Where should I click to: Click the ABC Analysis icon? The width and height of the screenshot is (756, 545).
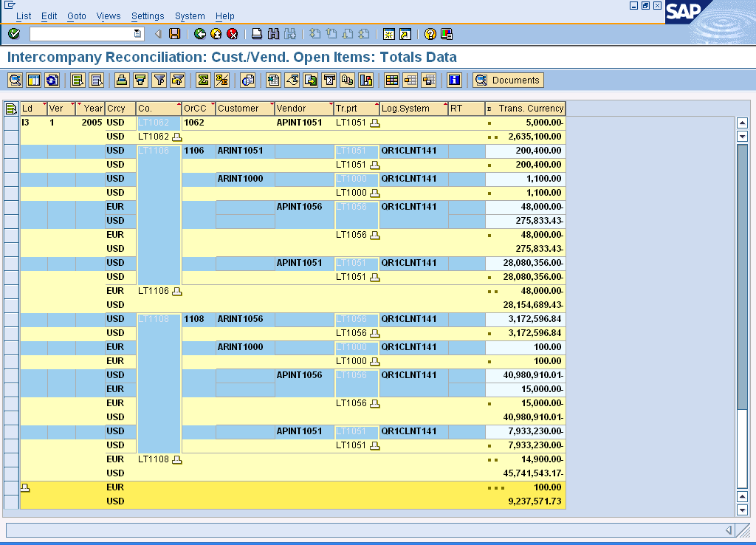(348, 80)
